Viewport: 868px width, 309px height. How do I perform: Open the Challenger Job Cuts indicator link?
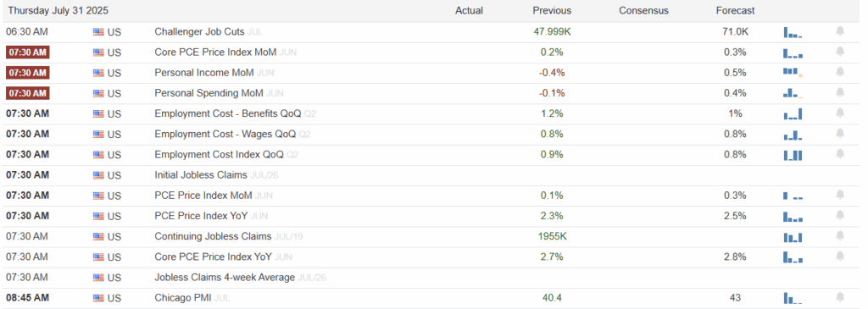point(199,32)
